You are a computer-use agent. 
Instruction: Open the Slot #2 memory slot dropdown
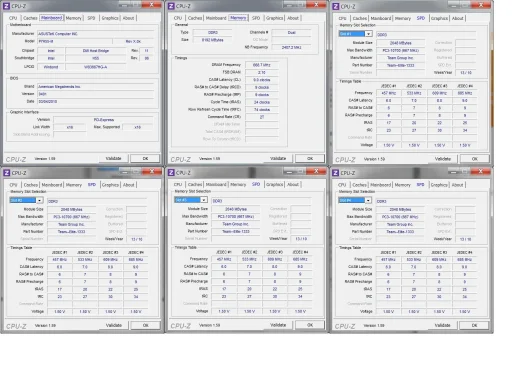(40, 200)
